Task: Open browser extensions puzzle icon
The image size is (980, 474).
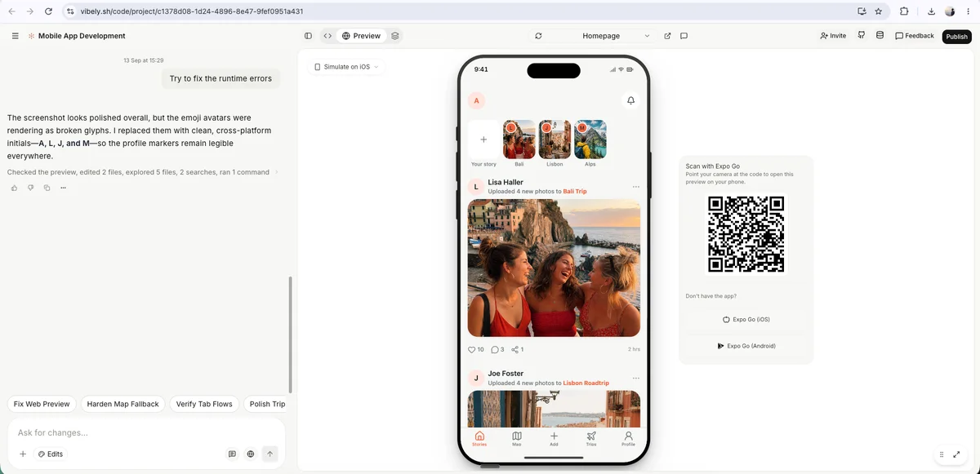Action: 904,11
